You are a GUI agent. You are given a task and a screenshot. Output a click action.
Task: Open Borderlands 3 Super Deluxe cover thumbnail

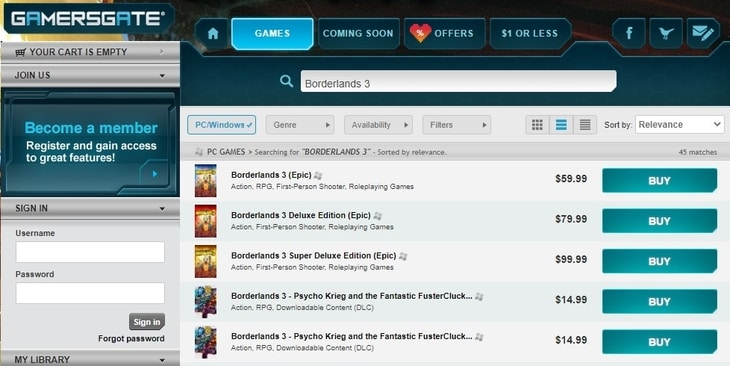[205, 261]
